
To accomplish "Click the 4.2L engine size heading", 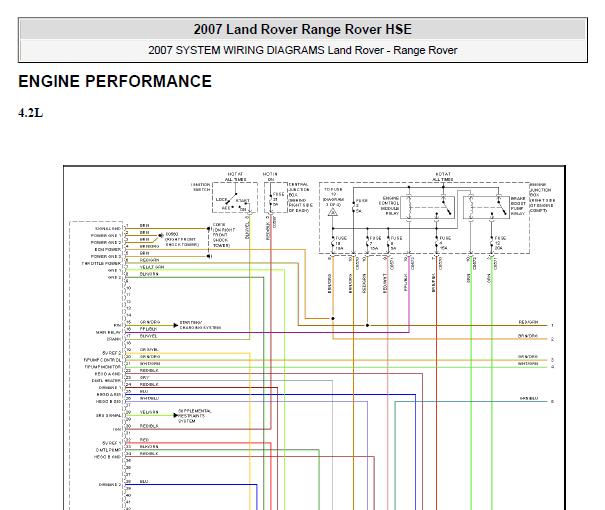I will tap(30, 113).
